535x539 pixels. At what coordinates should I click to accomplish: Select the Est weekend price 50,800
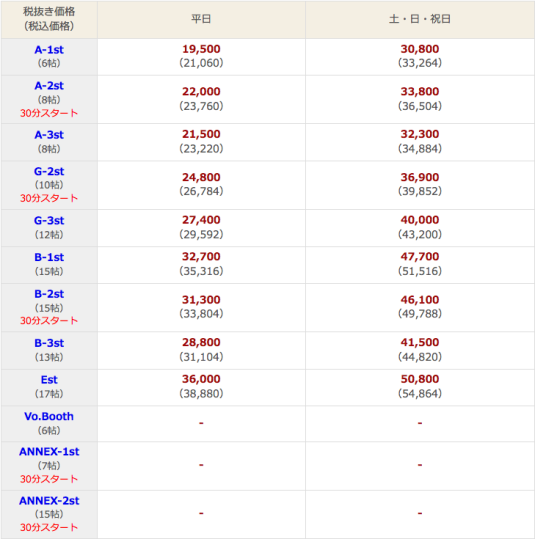[420, 379]
